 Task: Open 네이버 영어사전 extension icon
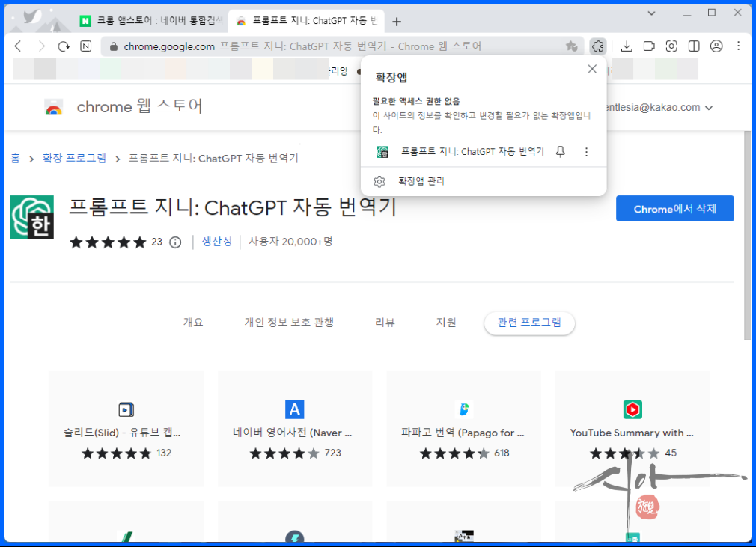tap(295, 409)
